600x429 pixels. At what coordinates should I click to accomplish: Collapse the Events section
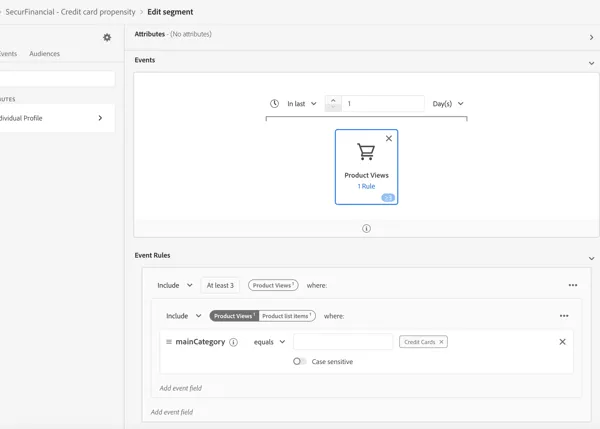[x=592, y=63]
